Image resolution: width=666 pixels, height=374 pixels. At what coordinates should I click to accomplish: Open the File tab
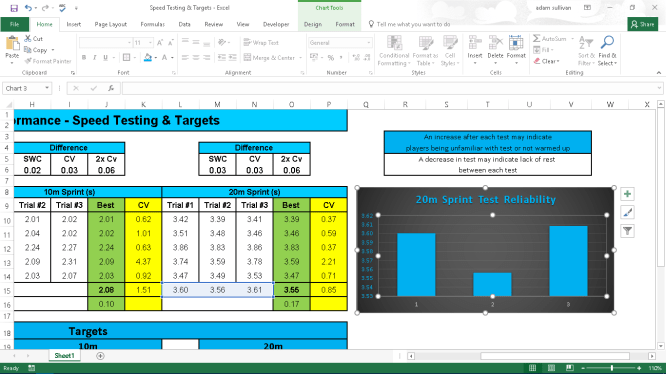14,24
